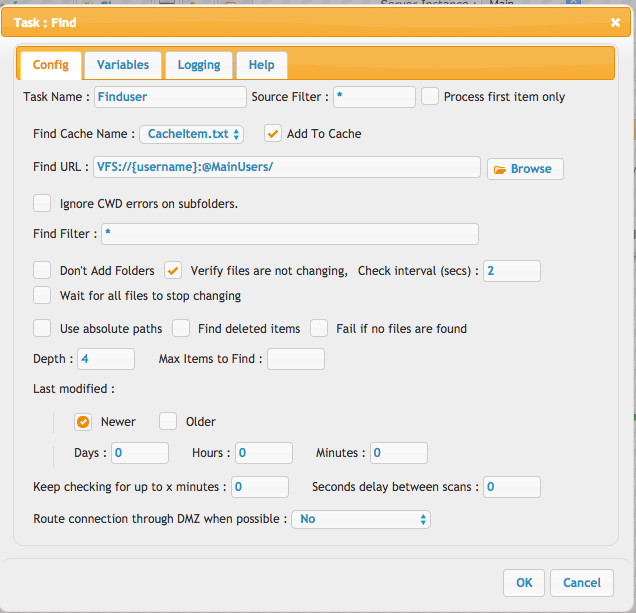Close the Task Find dialog
Screen dimensions: 636x613
(615, 23)
